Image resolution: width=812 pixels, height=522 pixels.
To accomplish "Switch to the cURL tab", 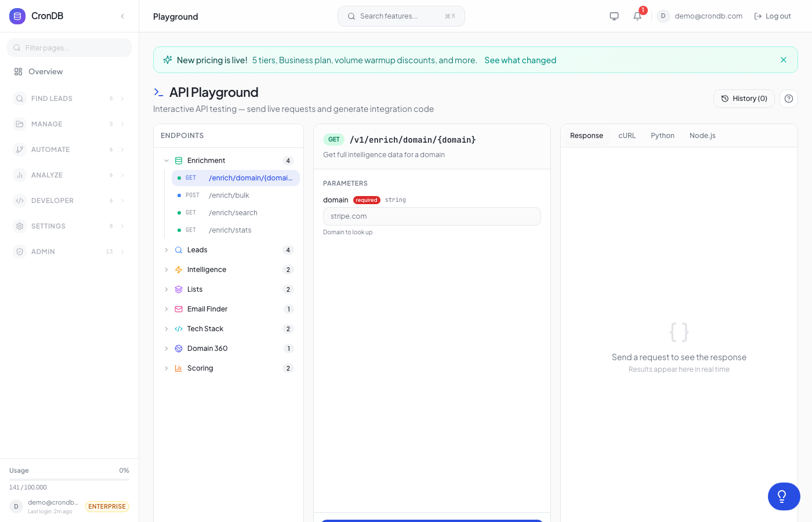I will pyautogui.click(x=627, y=136).
